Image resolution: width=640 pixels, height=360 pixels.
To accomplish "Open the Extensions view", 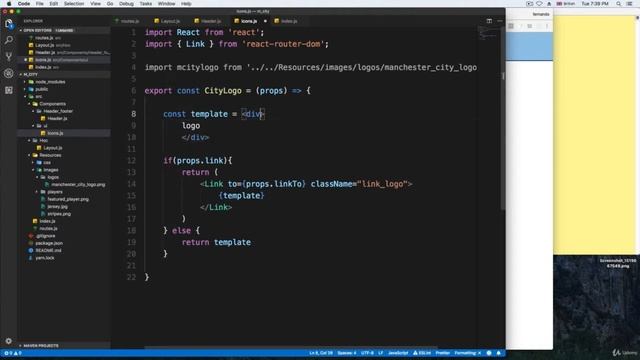I will 9,90.
